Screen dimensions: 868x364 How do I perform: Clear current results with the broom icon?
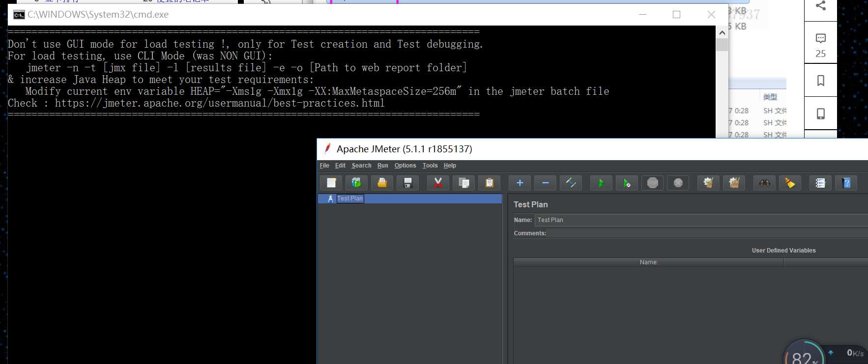[x=708, y=183]
